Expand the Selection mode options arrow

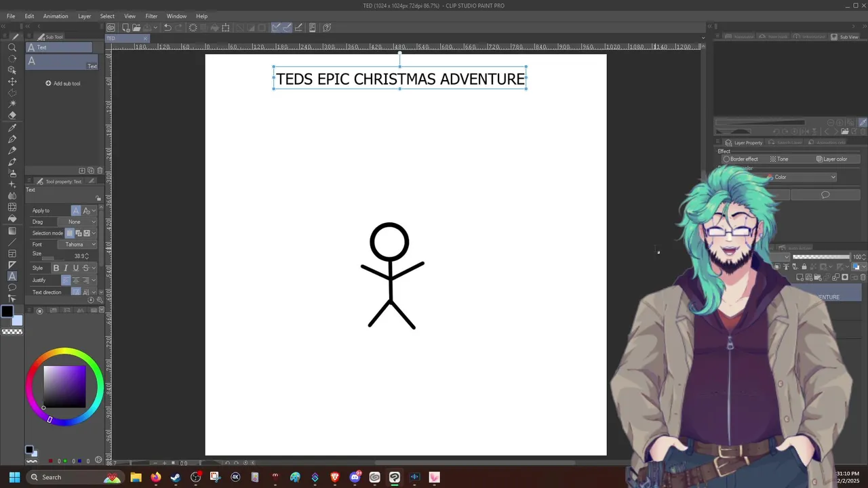(x=94, y=233)
